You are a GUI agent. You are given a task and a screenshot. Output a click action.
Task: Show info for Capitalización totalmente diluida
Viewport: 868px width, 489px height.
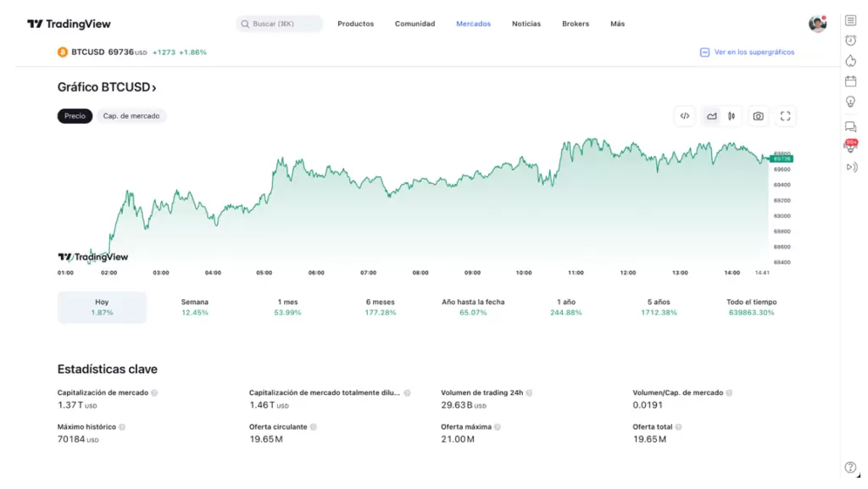click(408, 392)
